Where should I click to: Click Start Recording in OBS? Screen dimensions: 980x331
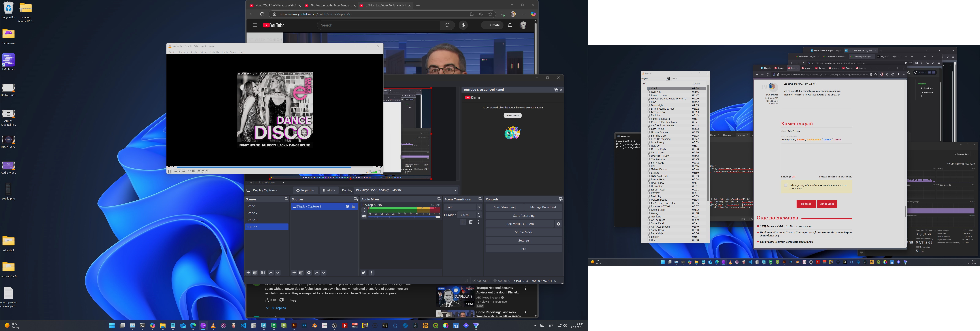tap(524, 216)
